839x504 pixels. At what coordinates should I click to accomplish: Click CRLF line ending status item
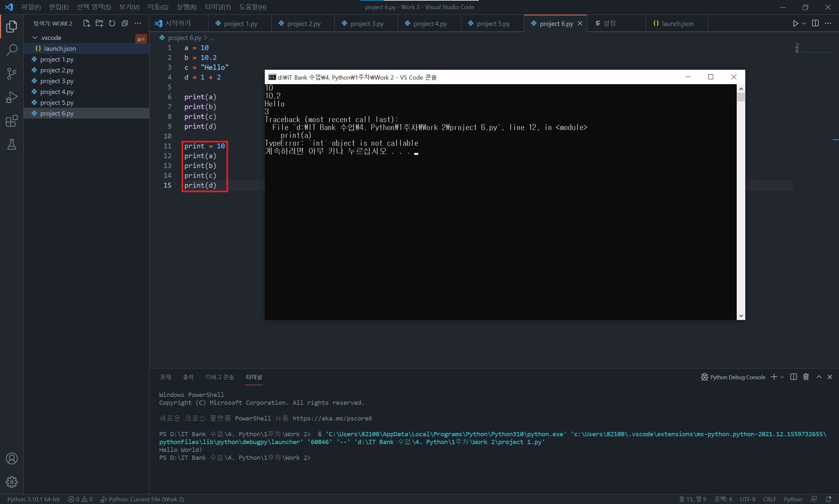coord(769,499)
